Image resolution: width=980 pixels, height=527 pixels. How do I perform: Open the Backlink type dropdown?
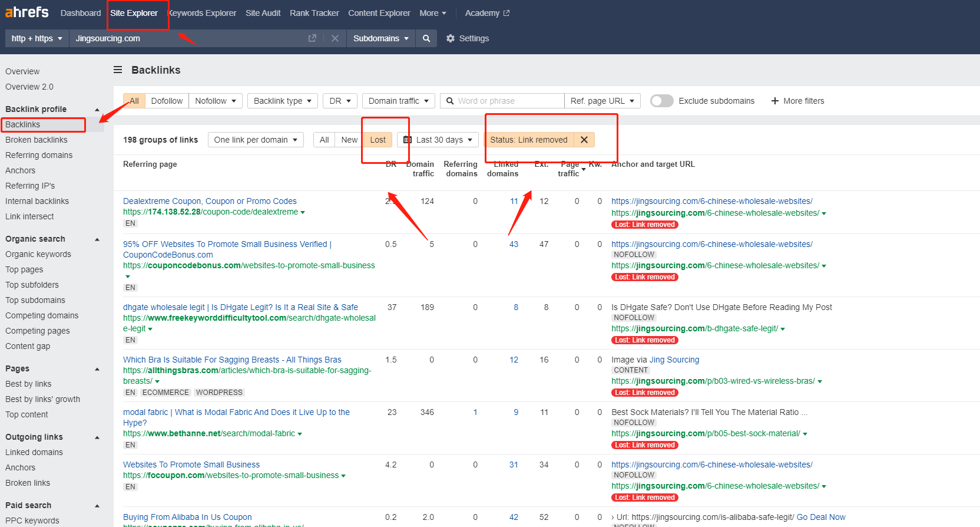[x=283, y=101]
